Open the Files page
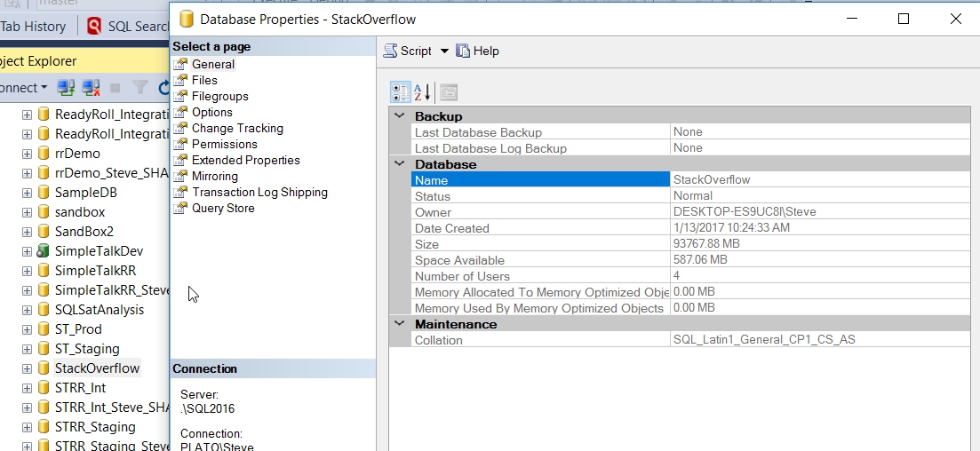The width and height of the screenshot is (980, 451). pyautogui.click(x=204, y=80)
